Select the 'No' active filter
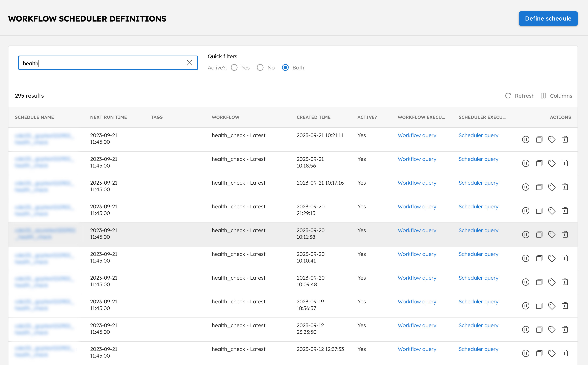 coord(260,68)
